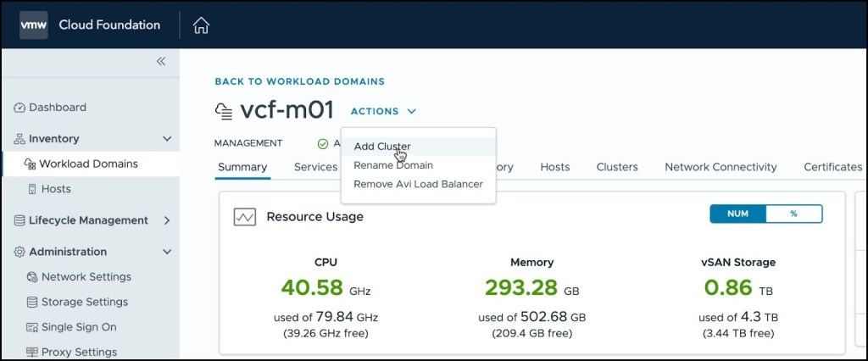868x361 pixels.
Task: Click the VMware vmw logo
Action: click(x=34, y=25)
